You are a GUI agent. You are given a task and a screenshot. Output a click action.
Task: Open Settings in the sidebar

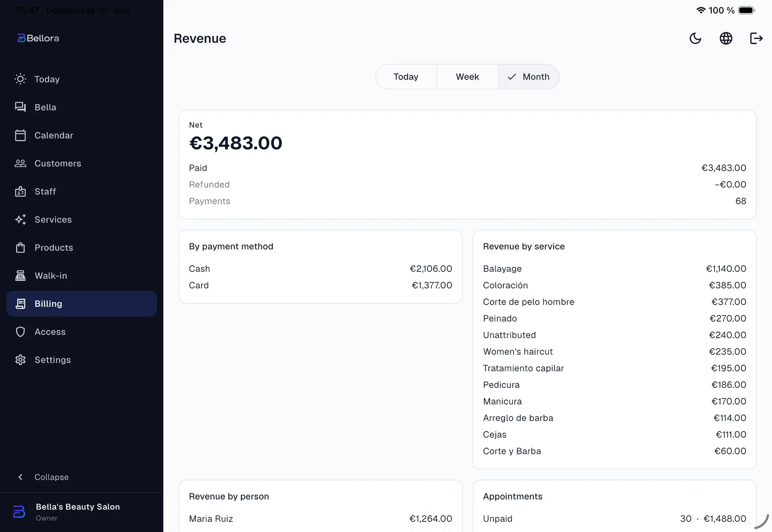82,360
